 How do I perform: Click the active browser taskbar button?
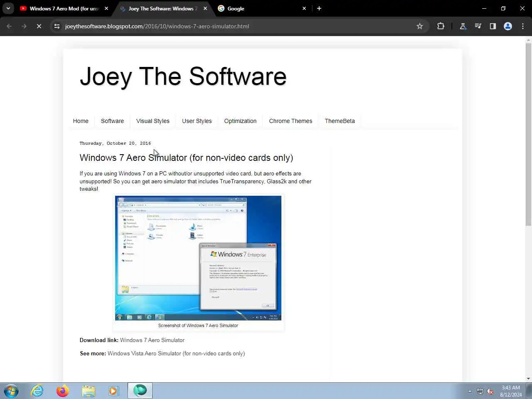140,391
